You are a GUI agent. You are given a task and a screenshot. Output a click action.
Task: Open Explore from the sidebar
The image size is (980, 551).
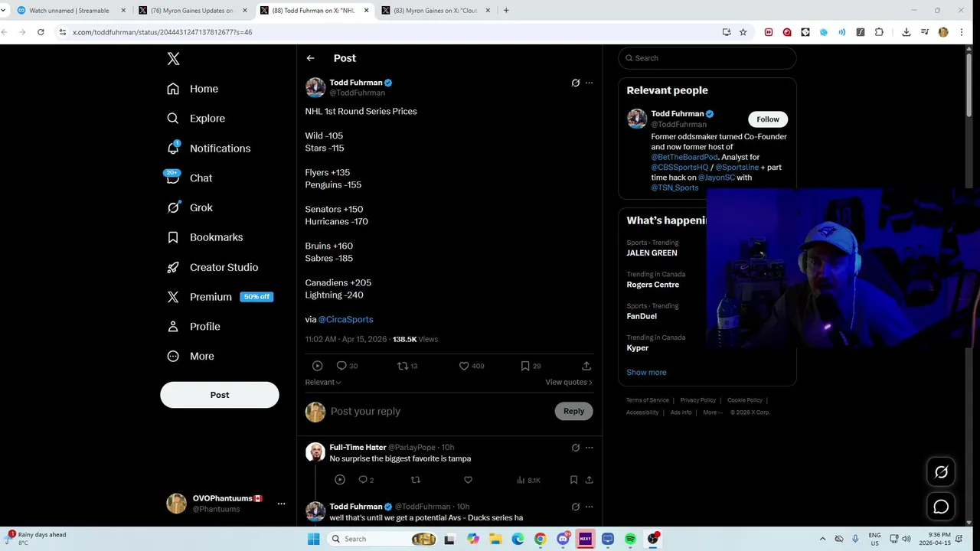(196, 119)
